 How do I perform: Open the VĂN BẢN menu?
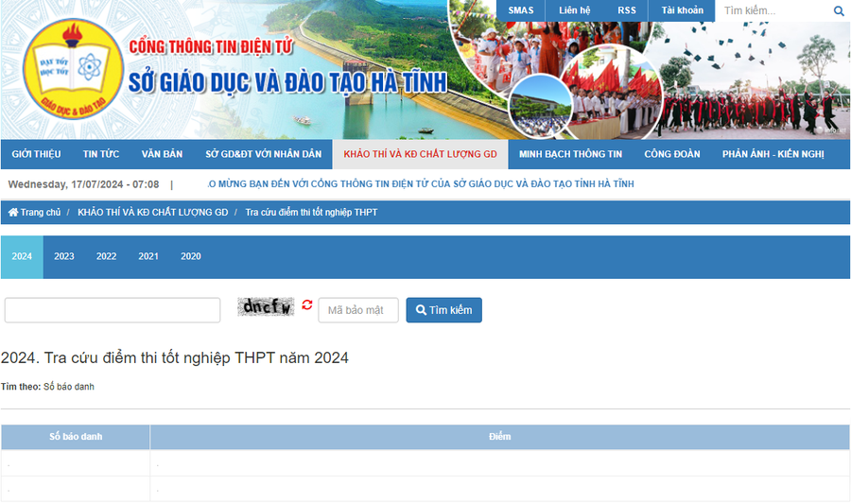click(162, 154)
